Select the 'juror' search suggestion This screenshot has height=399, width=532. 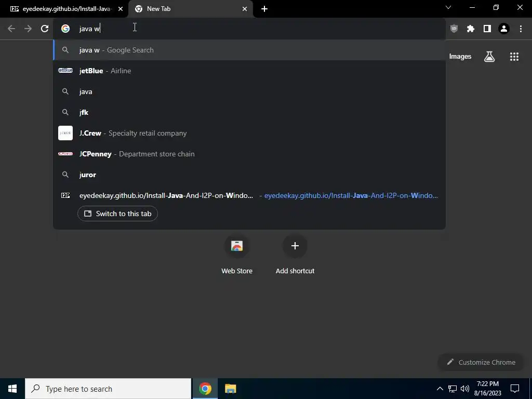click(249, 175)
